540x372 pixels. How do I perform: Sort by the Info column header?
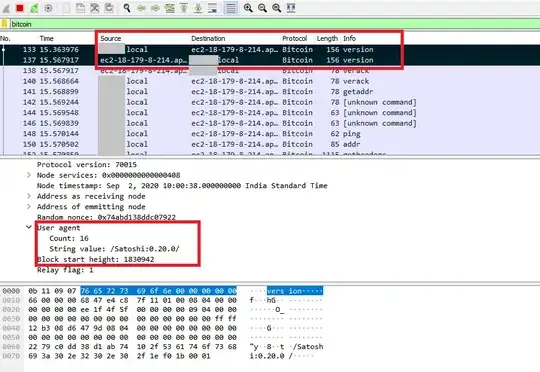coord(349,38)
